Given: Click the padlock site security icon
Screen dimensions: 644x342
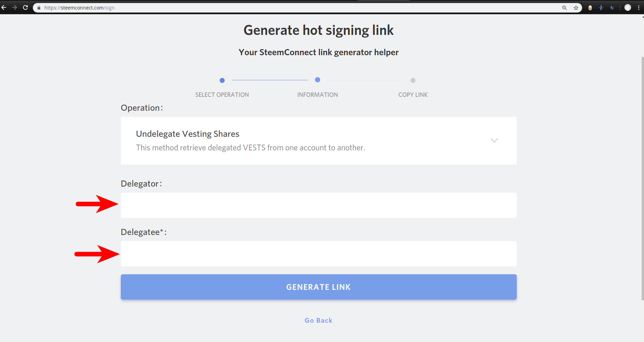Looking at the screenshot, I should click(39, 8).
